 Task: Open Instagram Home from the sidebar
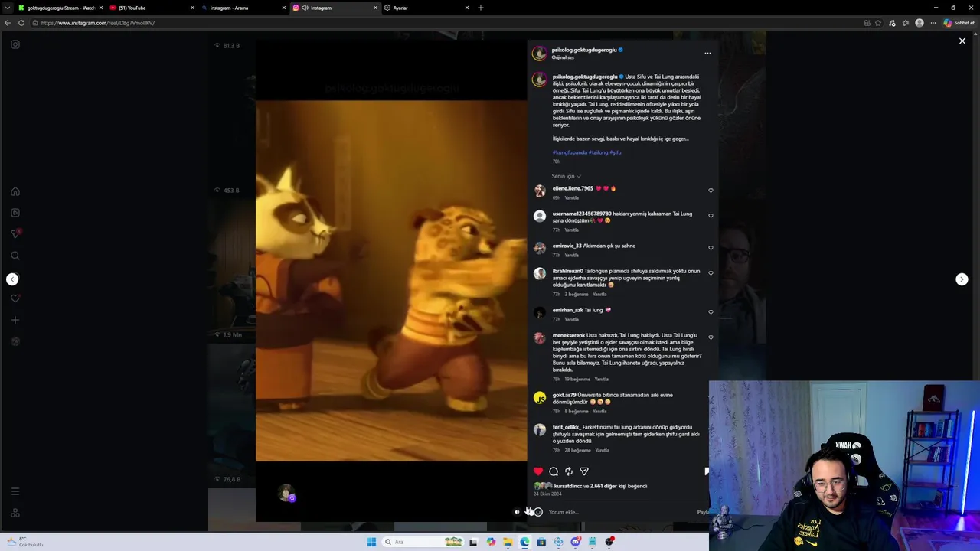click(15, 191)
